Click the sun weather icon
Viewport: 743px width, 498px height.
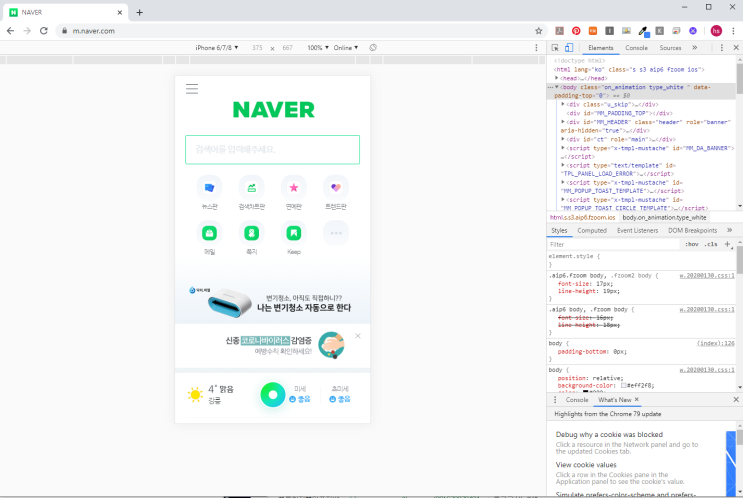pos(195,395)
